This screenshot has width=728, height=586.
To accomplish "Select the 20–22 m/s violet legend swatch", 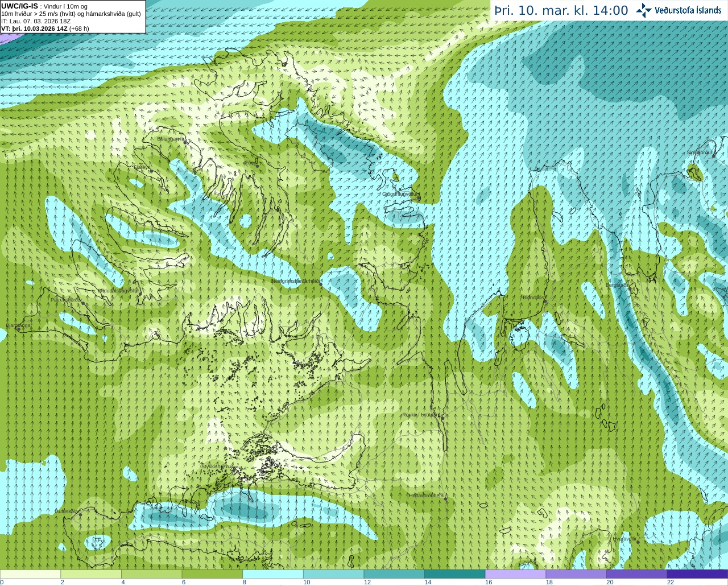I will [x=637, y=574].
